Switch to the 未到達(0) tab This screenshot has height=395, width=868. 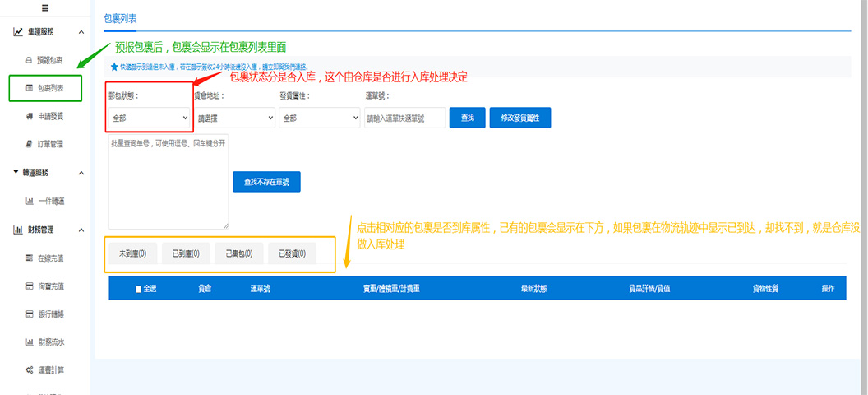coord(132,253)
